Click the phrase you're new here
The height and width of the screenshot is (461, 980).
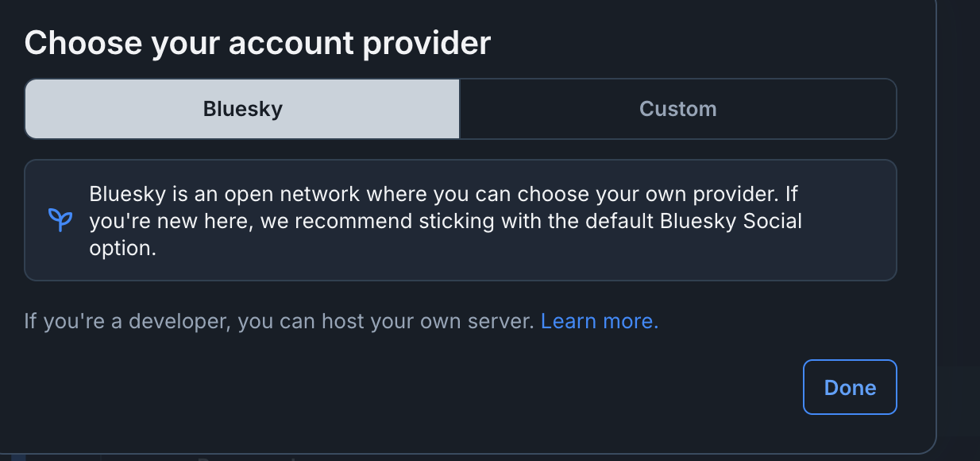170,221
